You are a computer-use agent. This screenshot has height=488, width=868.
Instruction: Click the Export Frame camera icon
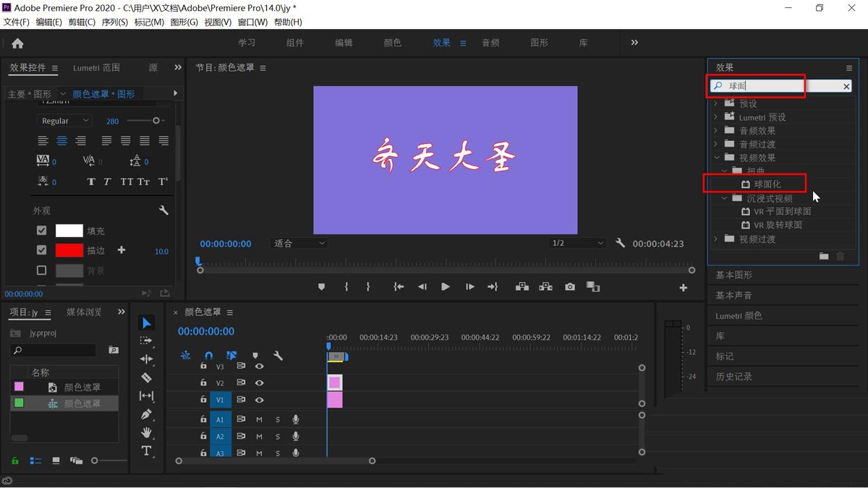pos(570,286)
